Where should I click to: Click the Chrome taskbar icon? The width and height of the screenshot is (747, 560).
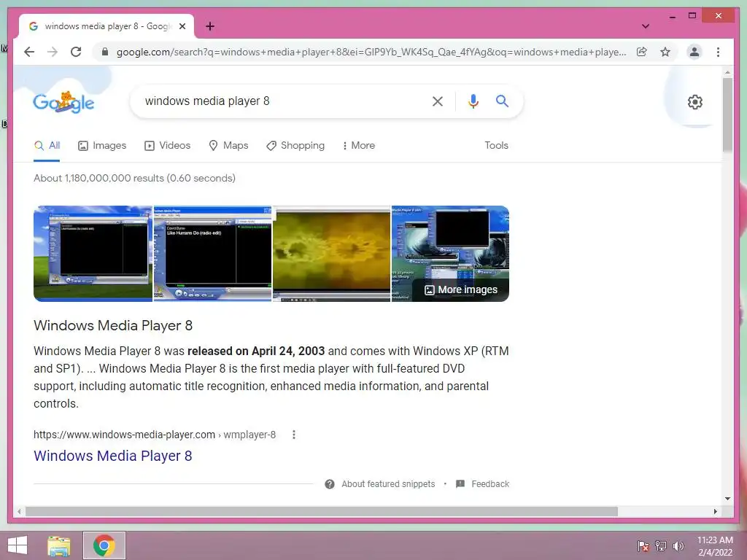(104, 545)
